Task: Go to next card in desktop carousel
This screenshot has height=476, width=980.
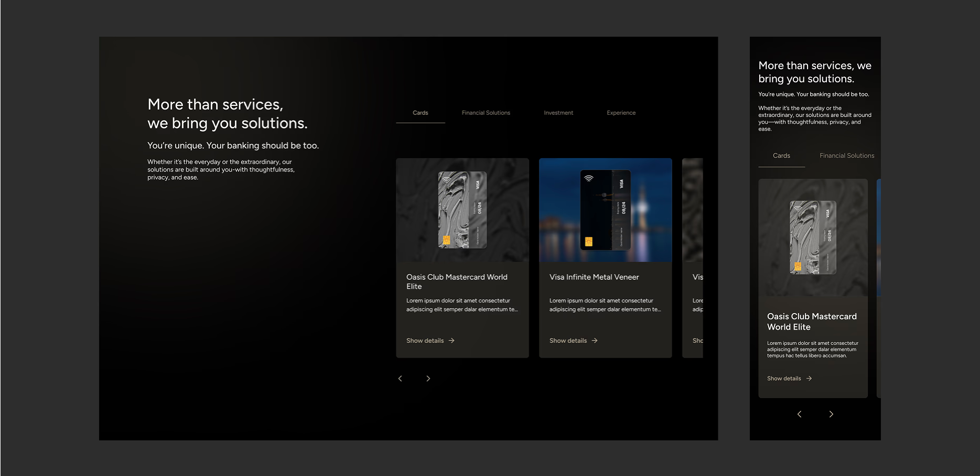Action: click(428, 378)
